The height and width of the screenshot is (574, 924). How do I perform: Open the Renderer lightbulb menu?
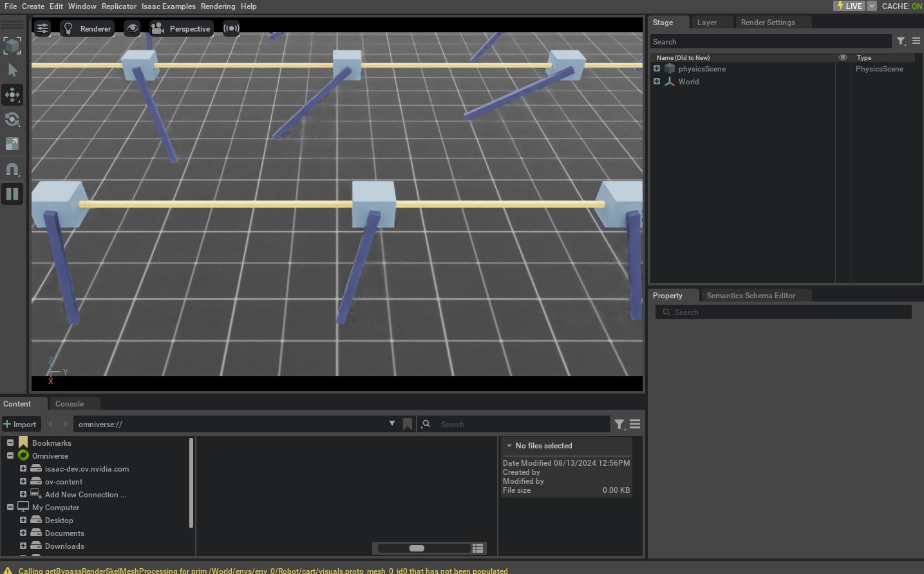pos(88,28)
